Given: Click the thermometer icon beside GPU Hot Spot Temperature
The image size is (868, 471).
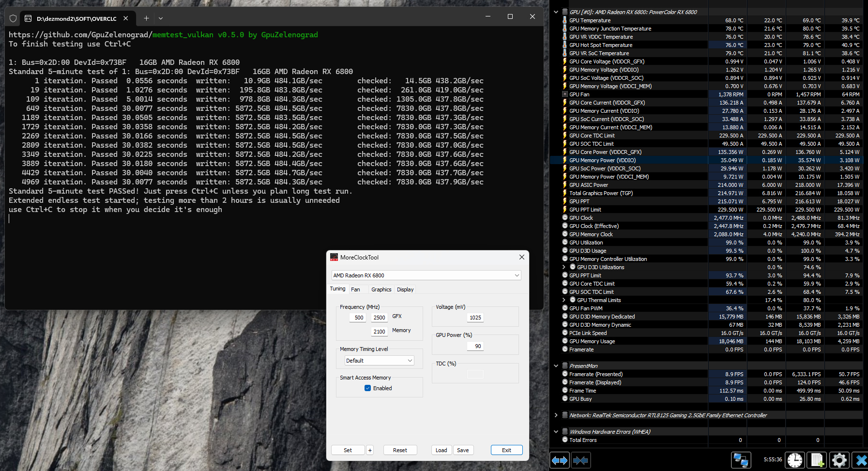Looking at the screenshot, I should (564, 45).
